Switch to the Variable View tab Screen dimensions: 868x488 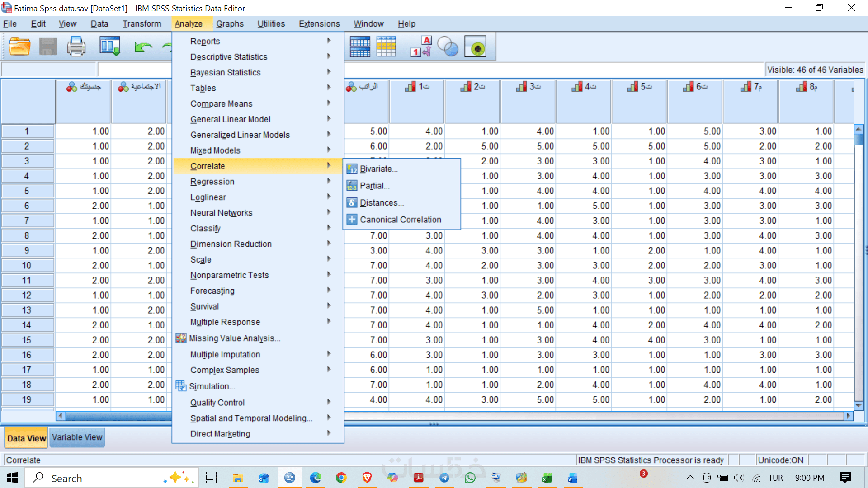coord(77,437)
